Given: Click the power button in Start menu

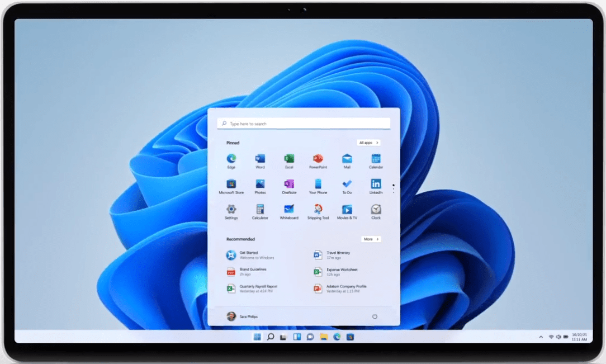Looking at the screenshot, I should click(375, 316).
